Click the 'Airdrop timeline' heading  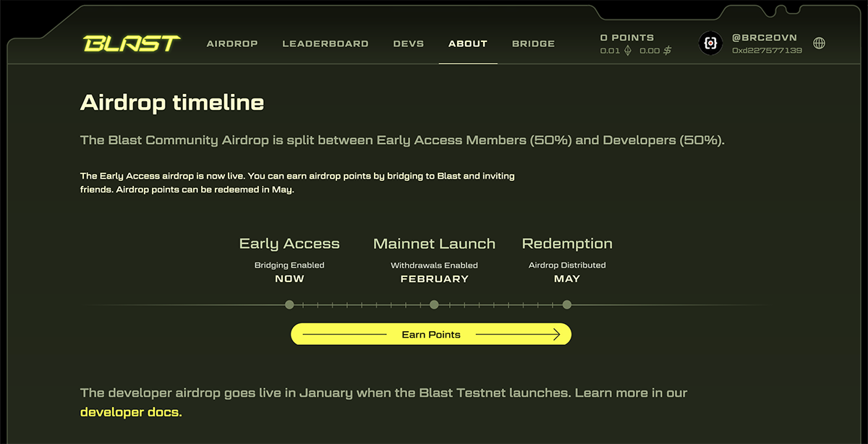click(172, 103)
